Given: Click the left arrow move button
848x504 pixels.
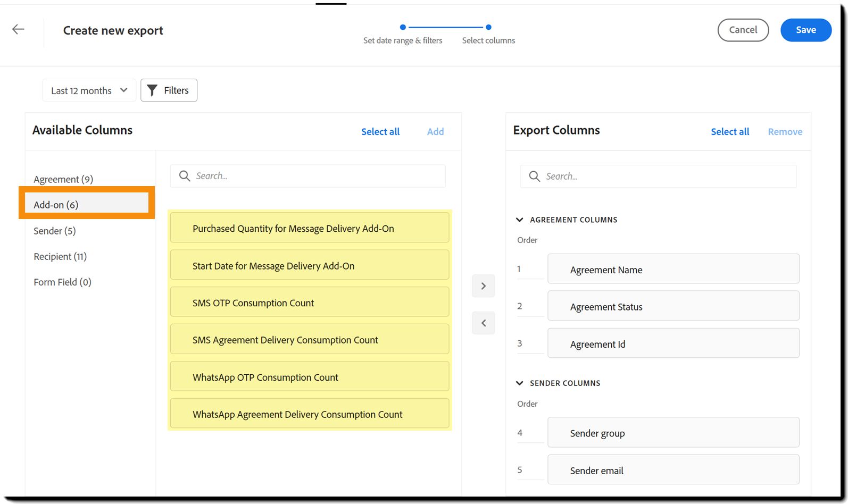Looking at the screenshot, I should tap(483, 323).
